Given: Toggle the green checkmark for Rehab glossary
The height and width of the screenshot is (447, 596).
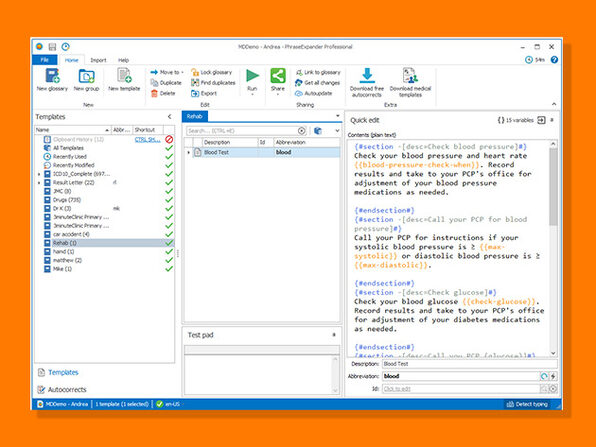Looking at the screenshot, I should tap(169, 243).
